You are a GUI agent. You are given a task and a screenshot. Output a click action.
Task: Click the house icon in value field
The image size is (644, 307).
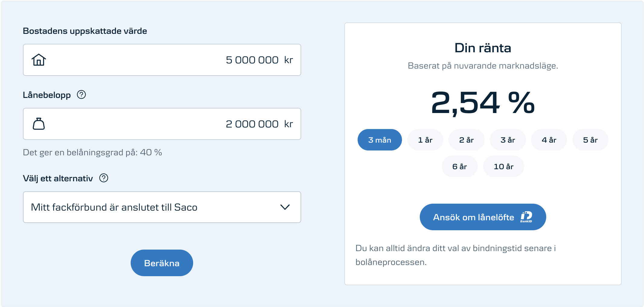click(x=39, y=60)
